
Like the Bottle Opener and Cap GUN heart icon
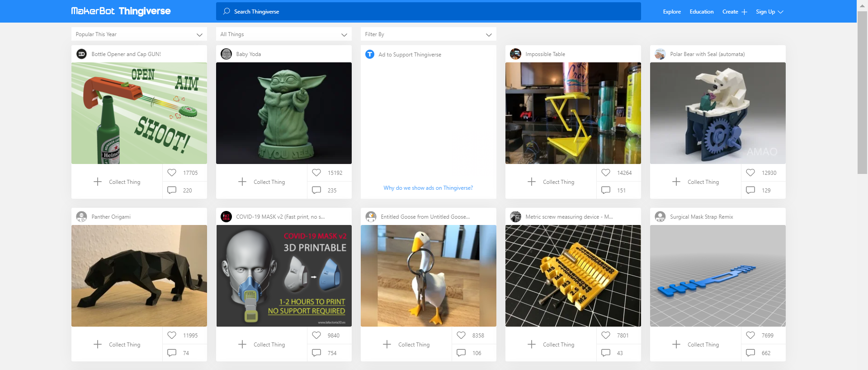(172, 173)
